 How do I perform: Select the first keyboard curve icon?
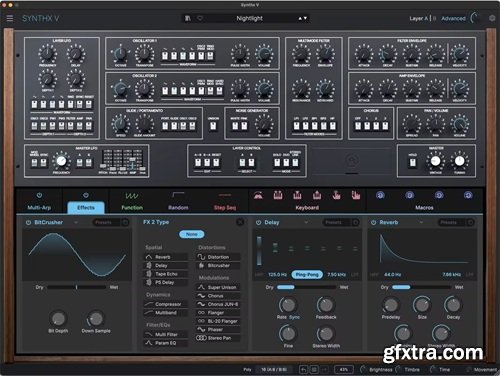click(258, 195)
